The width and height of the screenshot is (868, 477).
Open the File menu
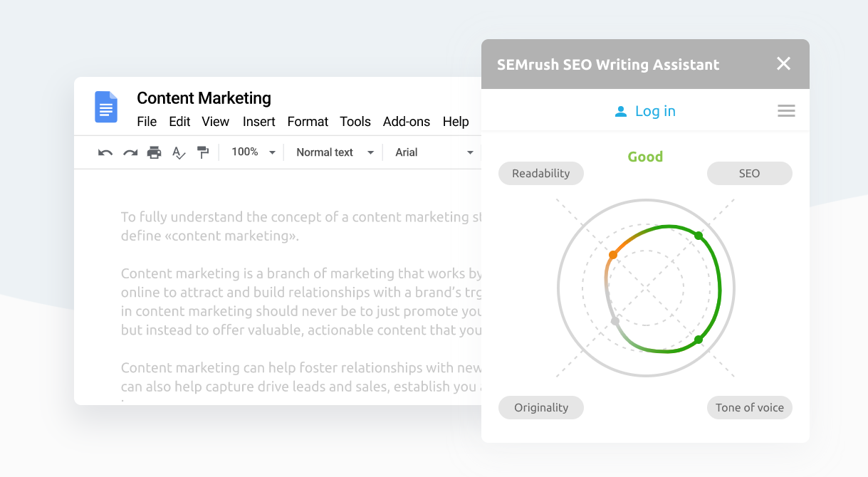click(147, 122)
